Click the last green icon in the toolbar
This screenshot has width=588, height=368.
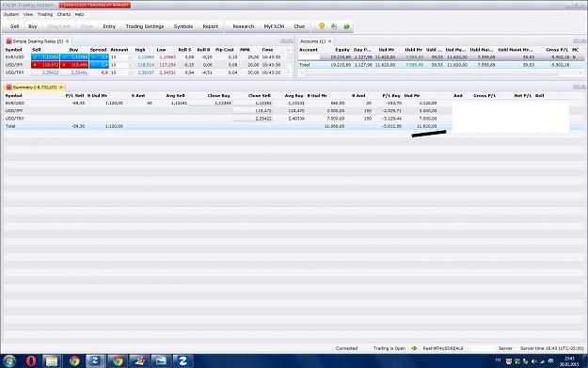(x=346, y=26)
